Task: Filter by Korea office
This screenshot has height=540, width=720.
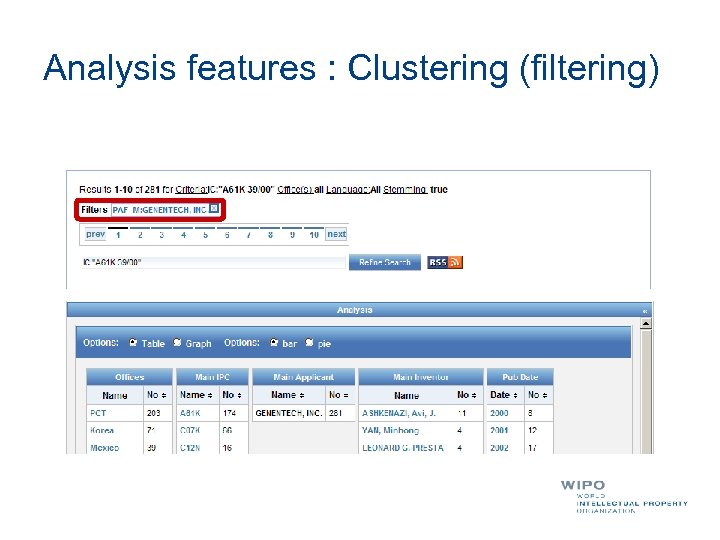Action: tap(102, 430)
